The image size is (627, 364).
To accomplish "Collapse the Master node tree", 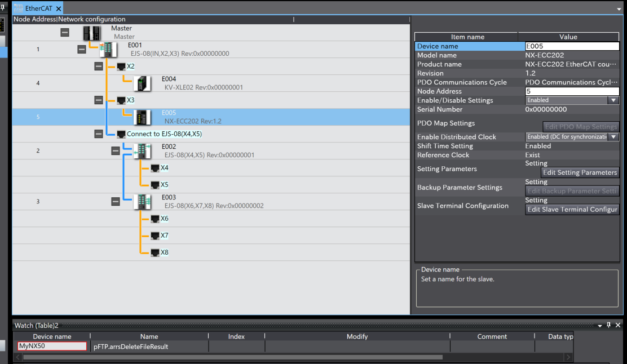I will click(65, 33).
